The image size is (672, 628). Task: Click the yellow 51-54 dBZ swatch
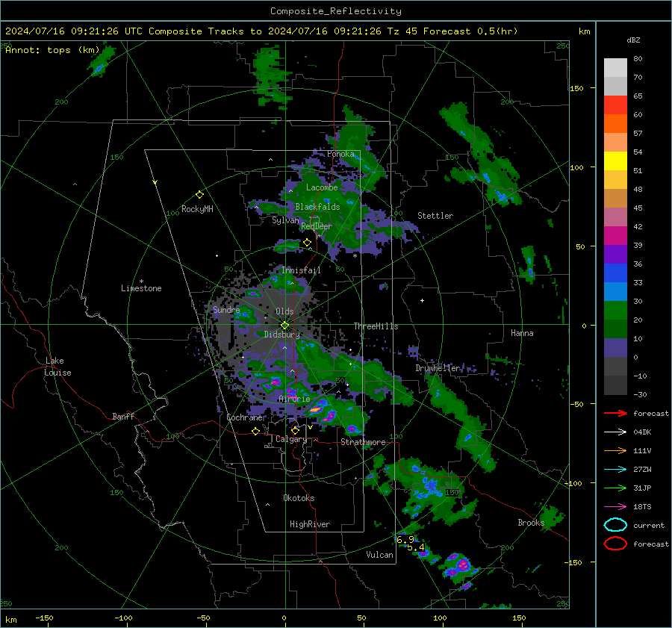coord(615,161)
